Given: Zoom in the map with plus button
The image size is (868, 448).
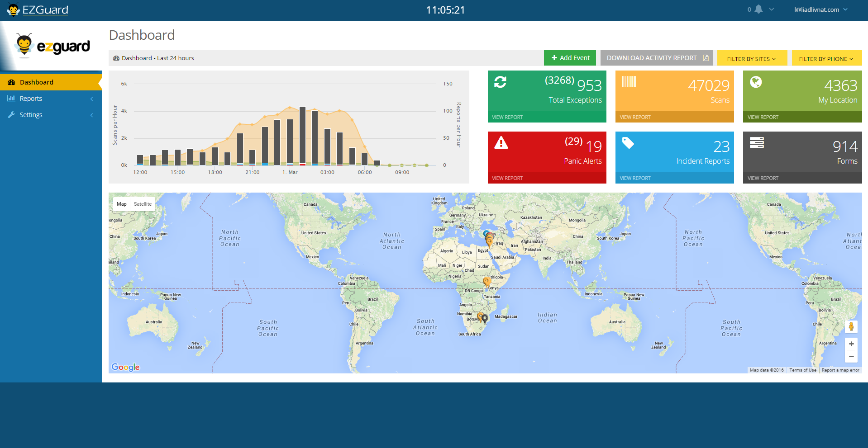Looking at the screenshot, I should [851, 344].
